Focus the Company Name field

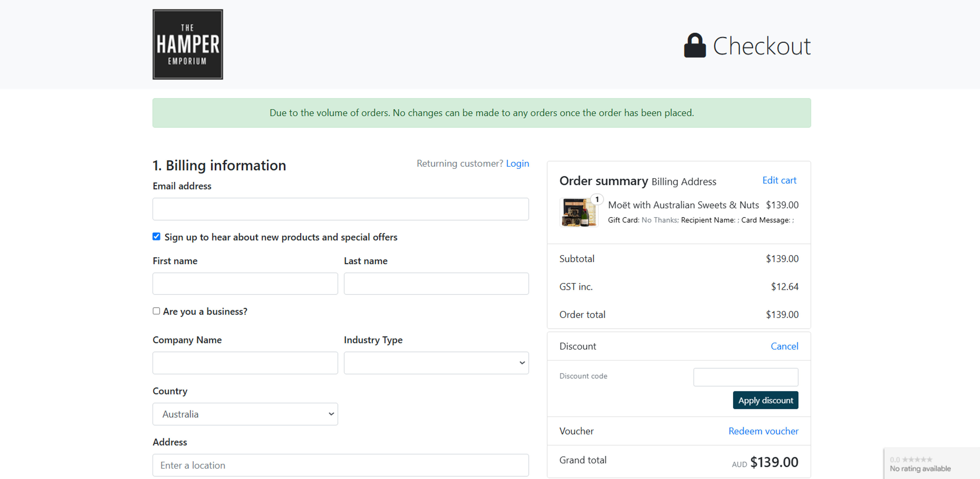pyautogui.click(x=245, y=363)
